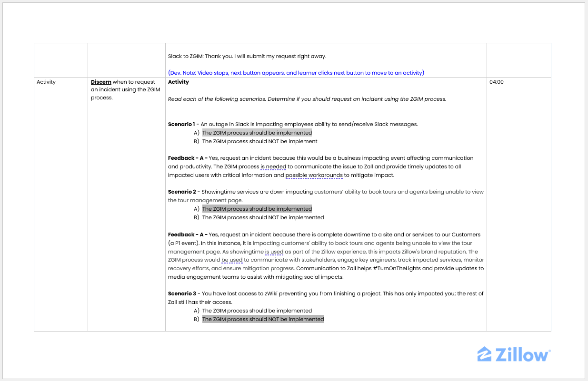Click the Zillow logo
Screen dimensions: 588x381
(x=514, y=355)
